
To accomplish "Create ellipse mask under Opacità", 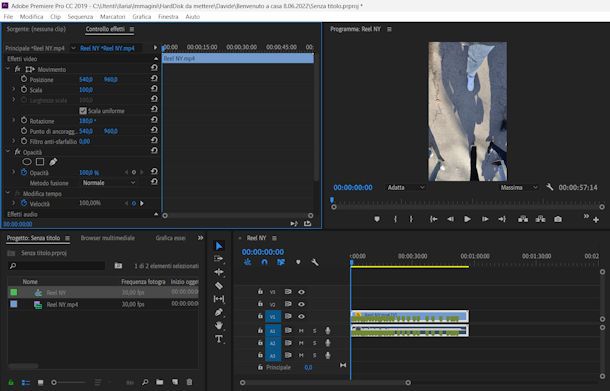I will pos(27,161).
